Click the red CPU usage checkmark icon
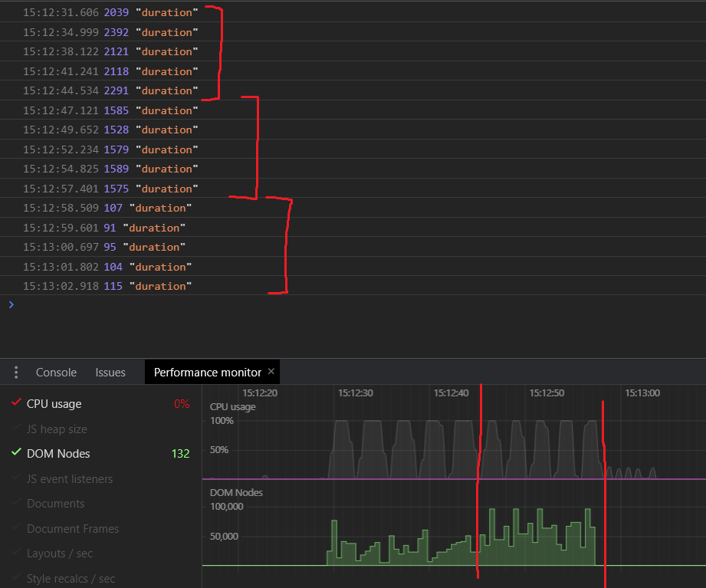 coord(16,403)
